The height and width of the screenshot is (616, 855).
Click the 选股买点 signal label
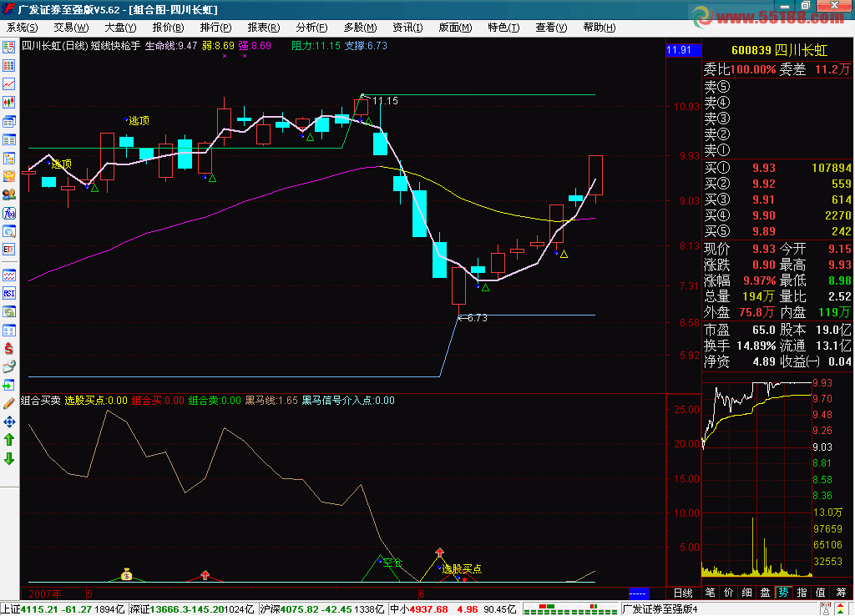click(x=462, y=569)
